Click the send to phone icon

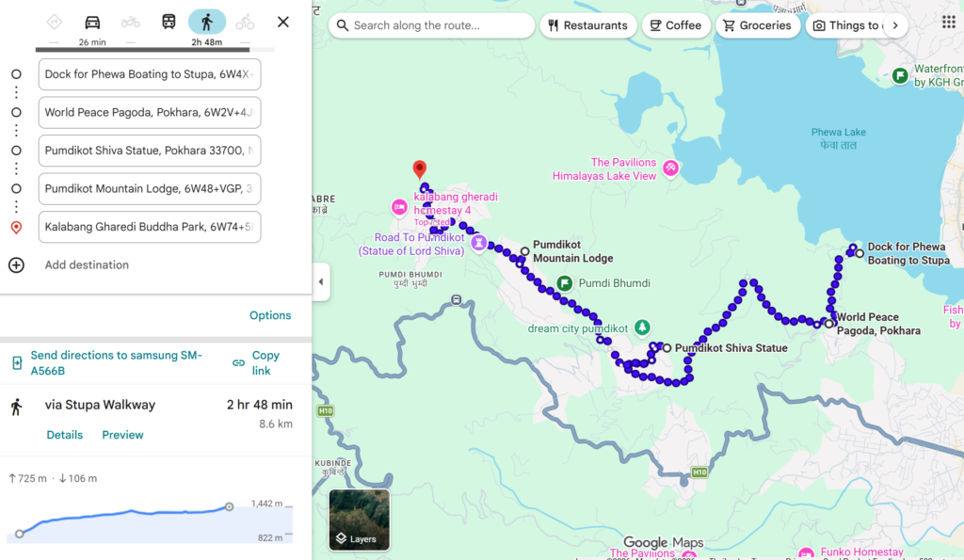[17, 362]
